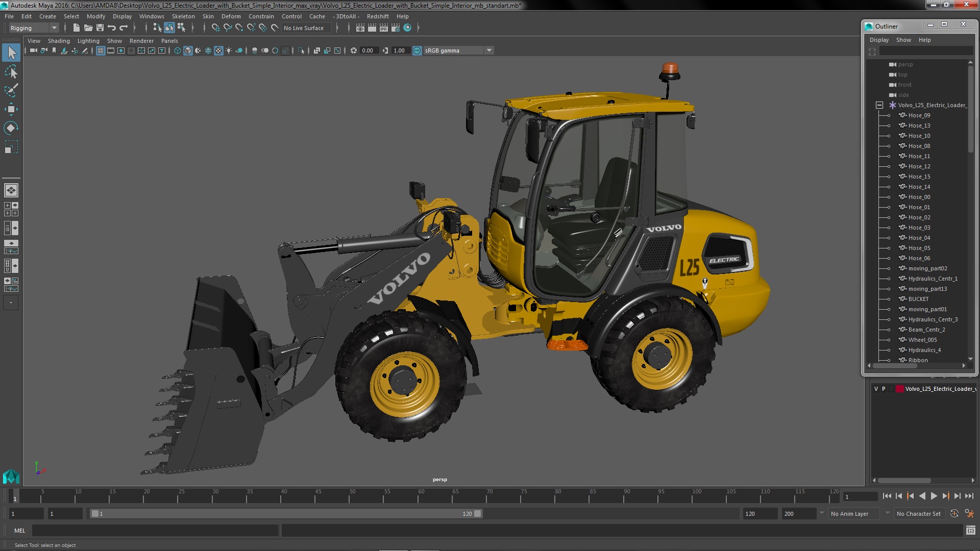Toggle layer visibility V for Volvo layer
Image resolution: width=980 pixels, height=551 pixels.
876,389
